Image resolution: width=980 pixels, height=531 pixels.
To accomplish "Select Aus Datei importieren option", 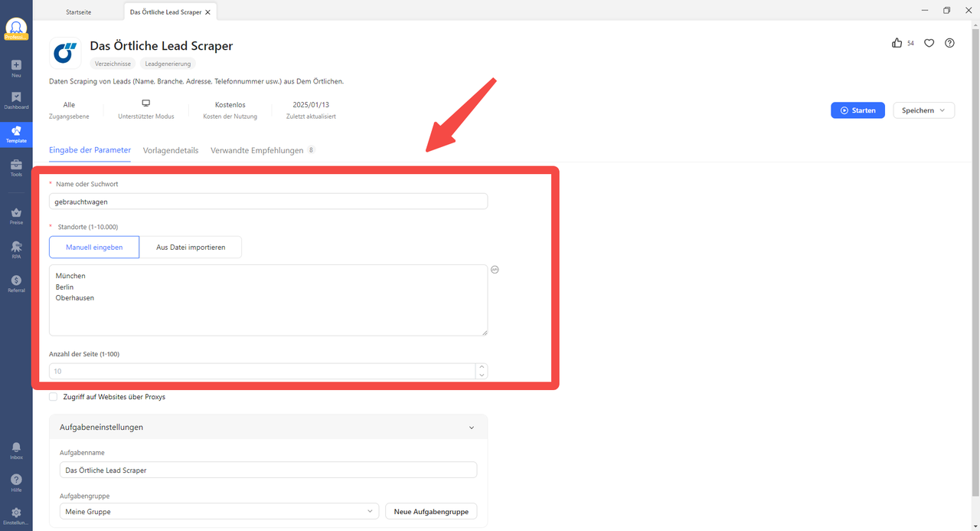I will 191,247.
